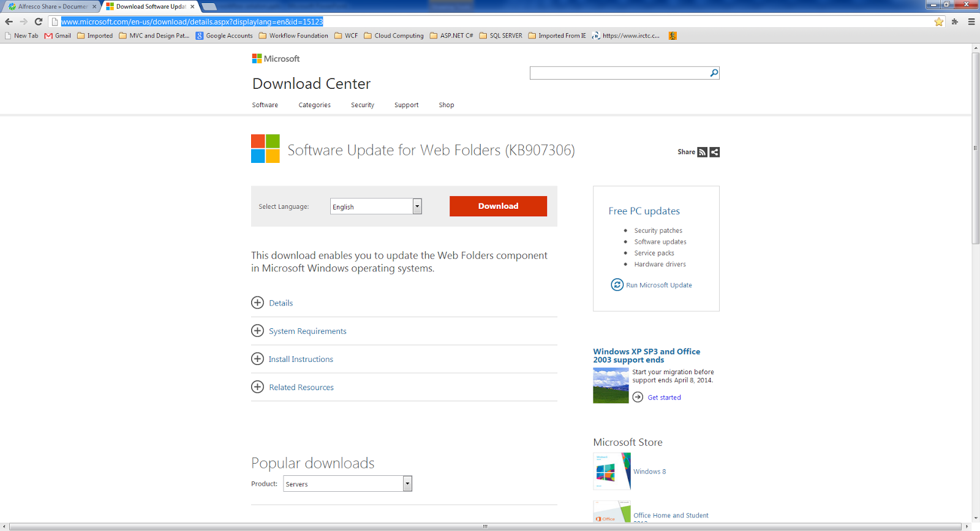Screen dimensions: 980x531
Task: Open the New Tab bookmark
Action: click(x=21, y=36)
